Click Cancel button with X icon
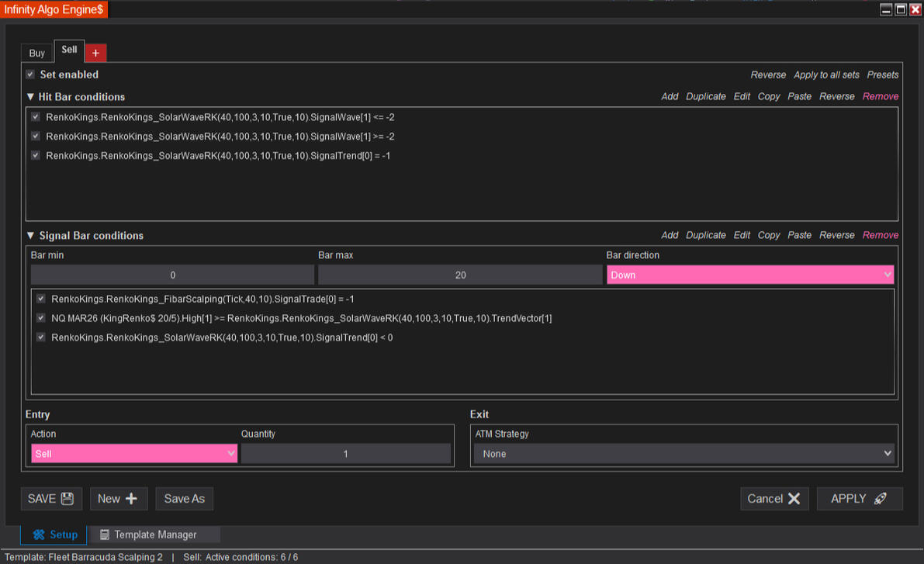Viewport: 924px width, 564px height. 773,499
